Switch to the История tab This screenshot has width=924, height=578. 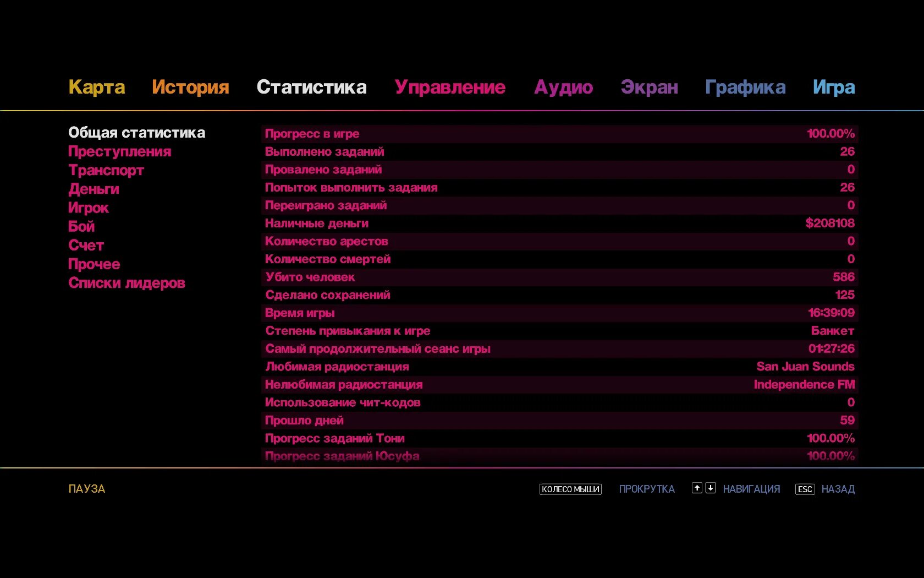190,87
